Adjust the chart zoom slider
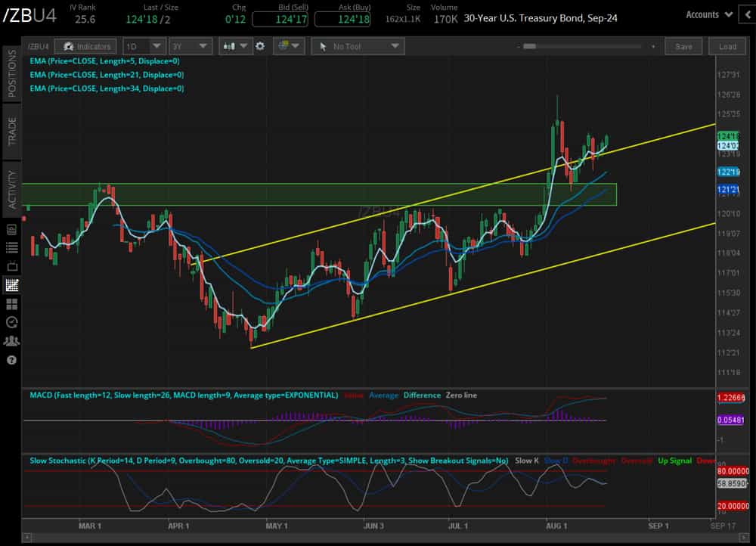 528,46
